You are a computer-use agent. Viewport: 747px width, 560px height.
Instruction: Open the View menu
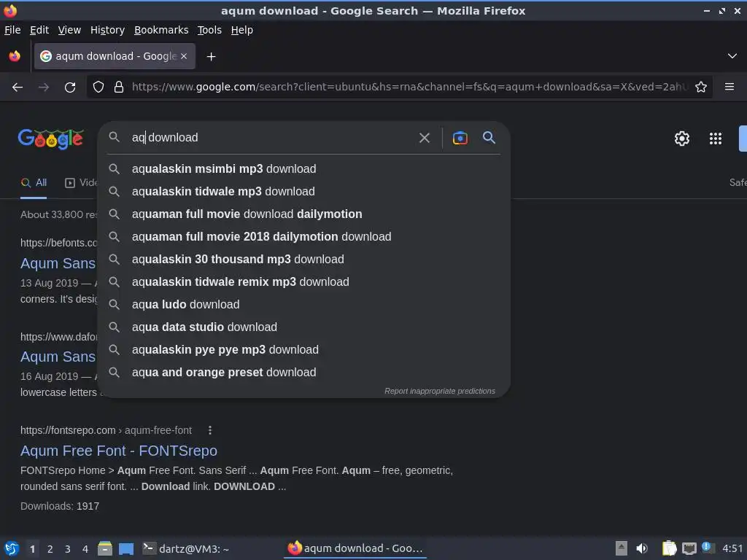click(69, 30)
